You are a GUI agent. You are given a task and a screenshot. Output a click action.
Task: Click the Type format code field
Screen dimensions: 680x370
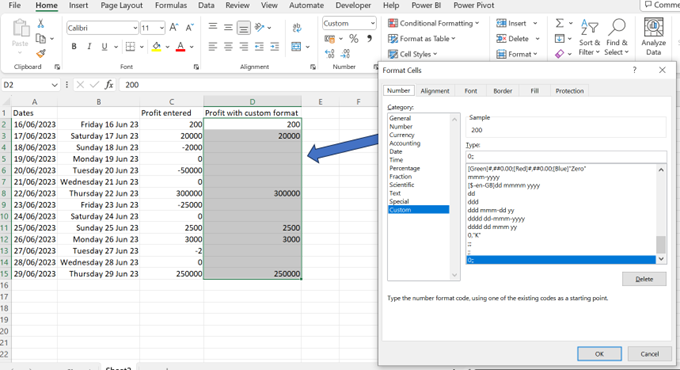tap(566, 156)
